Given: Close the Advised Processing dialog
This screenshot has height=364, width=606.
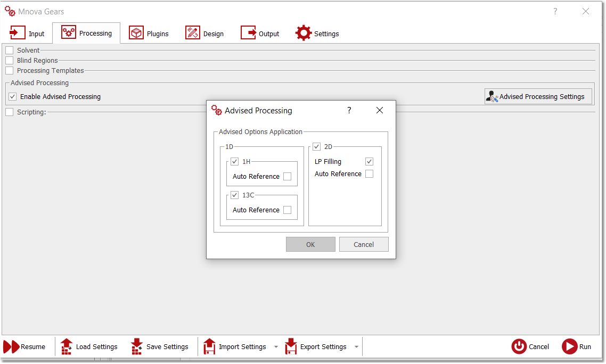Looking at the screenshot, I should (x=380, y=111).
